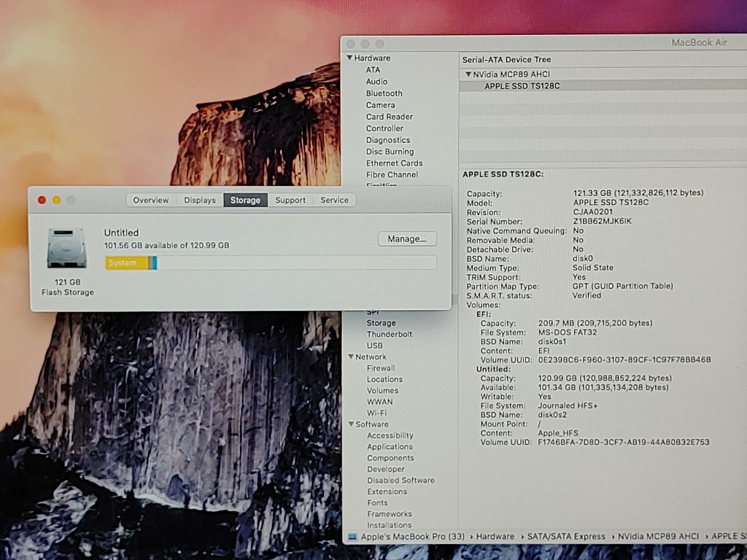Collapse the Hardware section in the sidebar
747x560 pixels.
[x=349, y=58]
